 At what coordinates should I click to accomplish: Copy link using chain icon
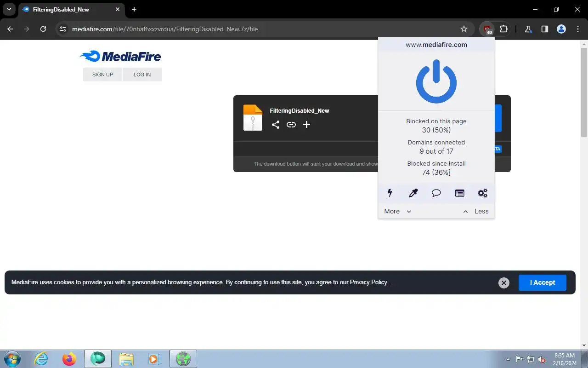pos(291,125)
